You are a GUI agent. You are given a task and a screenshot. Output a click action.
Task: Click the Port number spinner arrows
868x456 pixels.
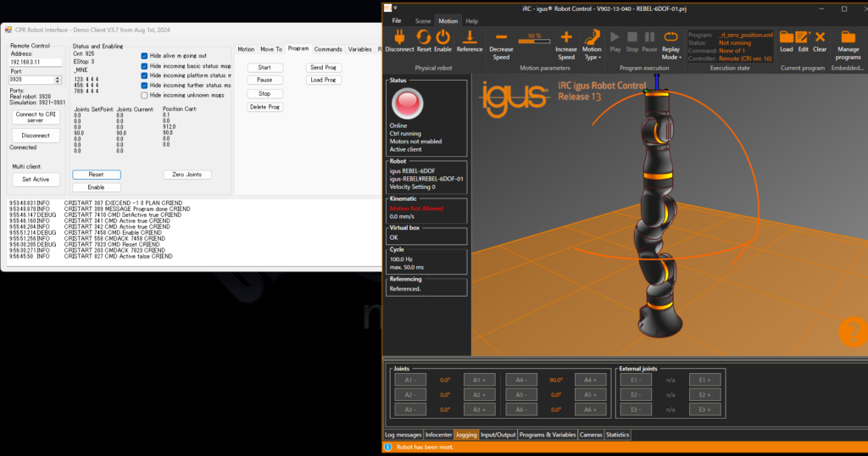58,80
